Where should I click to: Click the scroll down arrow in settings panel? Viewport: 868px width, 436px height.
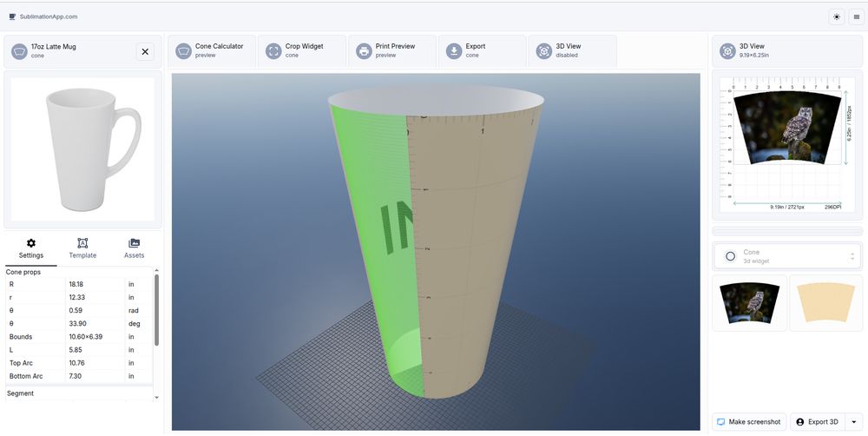(156, 397)
